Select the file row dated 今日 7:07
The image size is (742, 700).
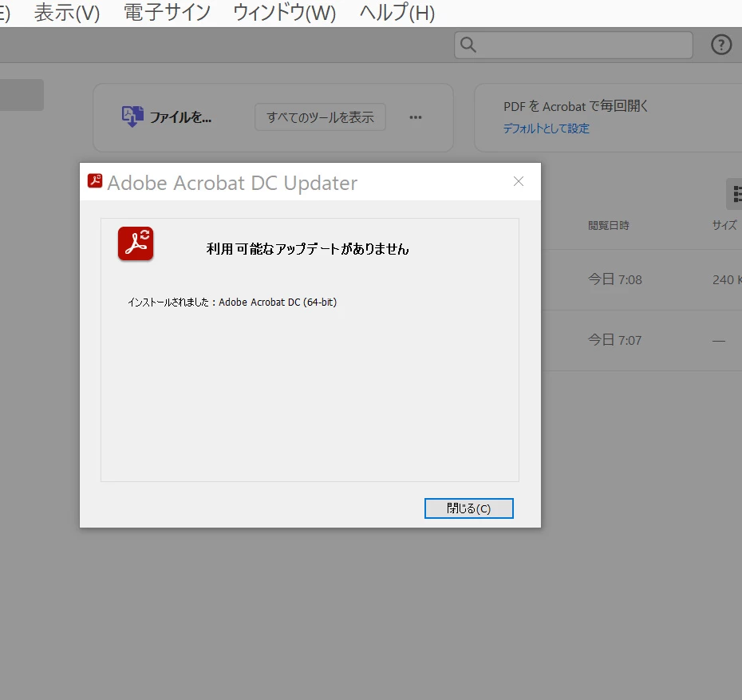[641, 340]
